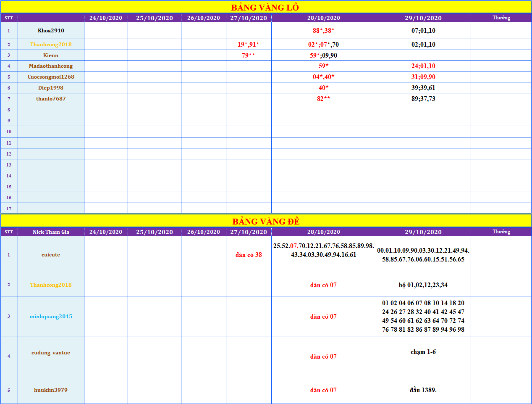The height and width of the screenshot is (404, 532).
Task: Select the 'Madaothanhcong' name cell
Action: (x=51, y=66)
